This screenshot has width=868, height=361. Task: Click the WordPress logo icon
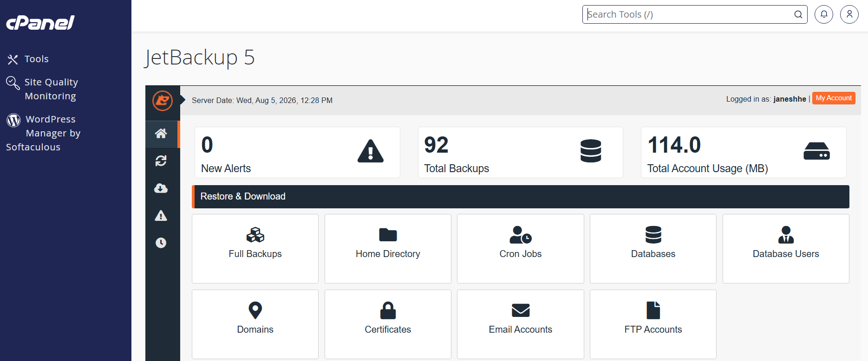click(13, 120)
